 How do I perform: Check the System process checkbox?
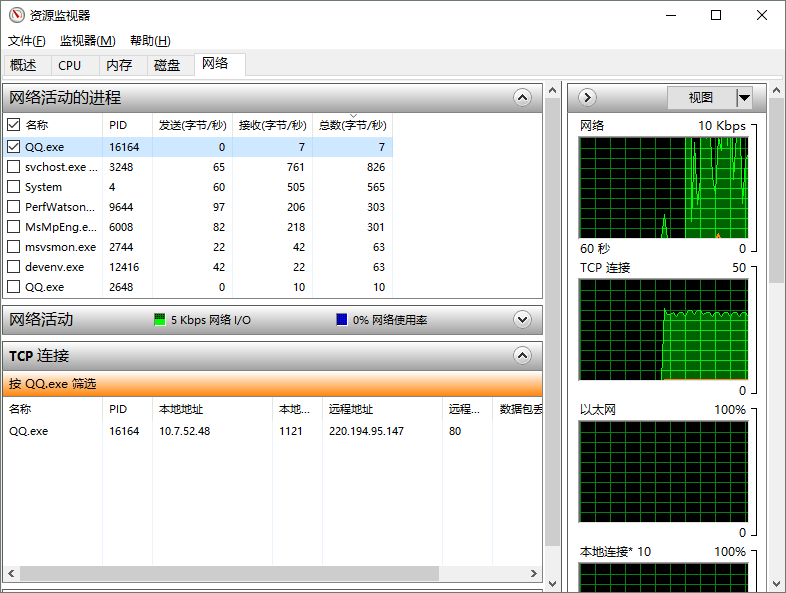[14, 186]
